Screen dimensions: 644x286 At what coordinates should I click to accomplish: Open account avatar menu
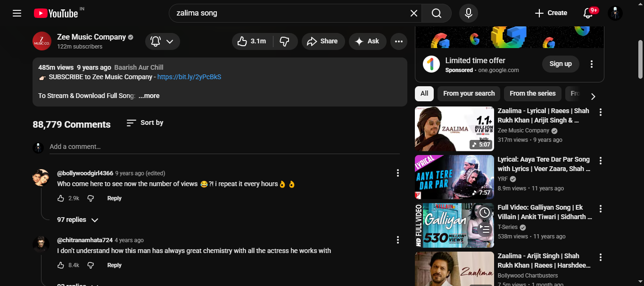pyautogui.click(x=615, y=13)
